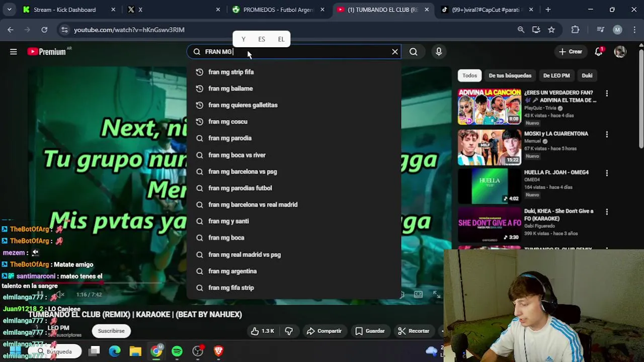Dislike the video with thumbs down

(289, 331)
